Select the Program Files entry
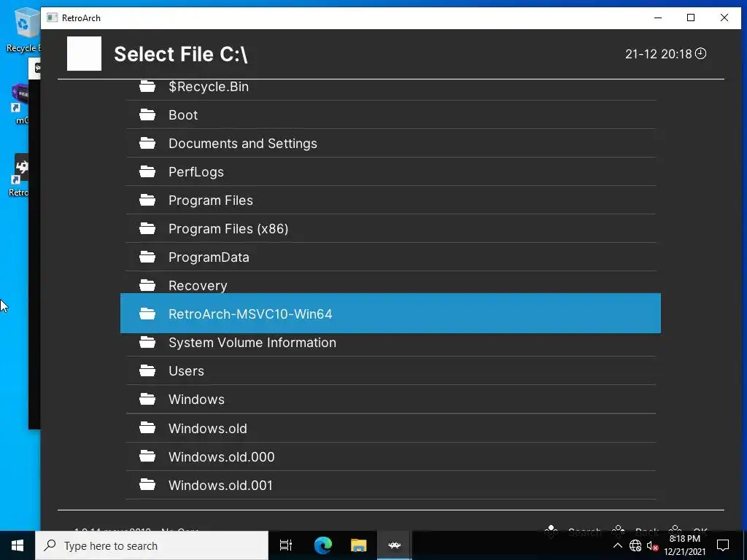This screenshot has width=747, height=560. [391, 200]
